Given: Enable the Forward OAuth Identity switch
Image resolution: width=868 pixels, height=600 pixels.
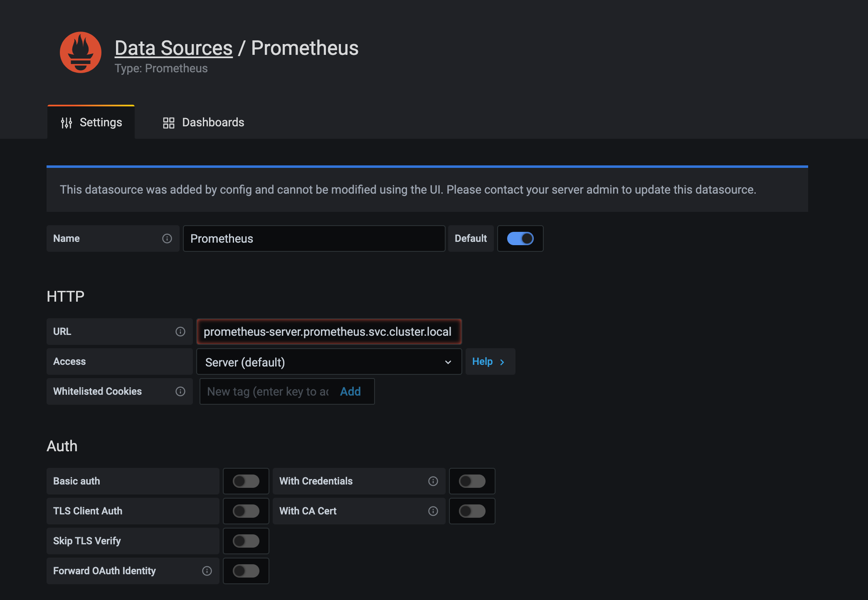Looking at the screenshot, I should point(246,571).
